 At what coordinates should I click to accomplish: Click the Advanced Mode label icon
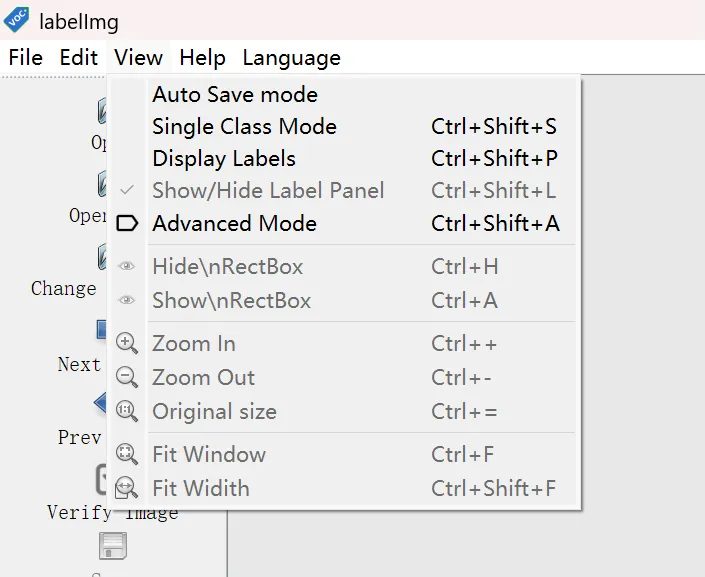click(x=127, y=224)
